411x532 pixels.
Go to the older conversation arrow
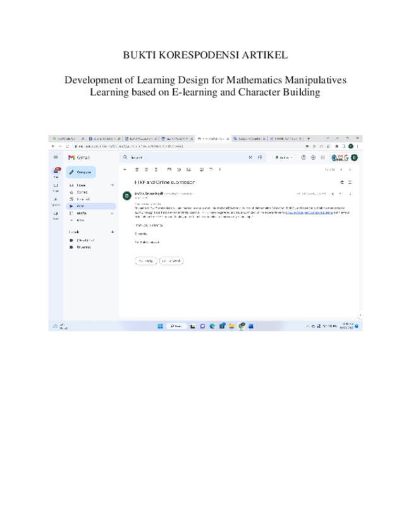(x=350, y=170)
